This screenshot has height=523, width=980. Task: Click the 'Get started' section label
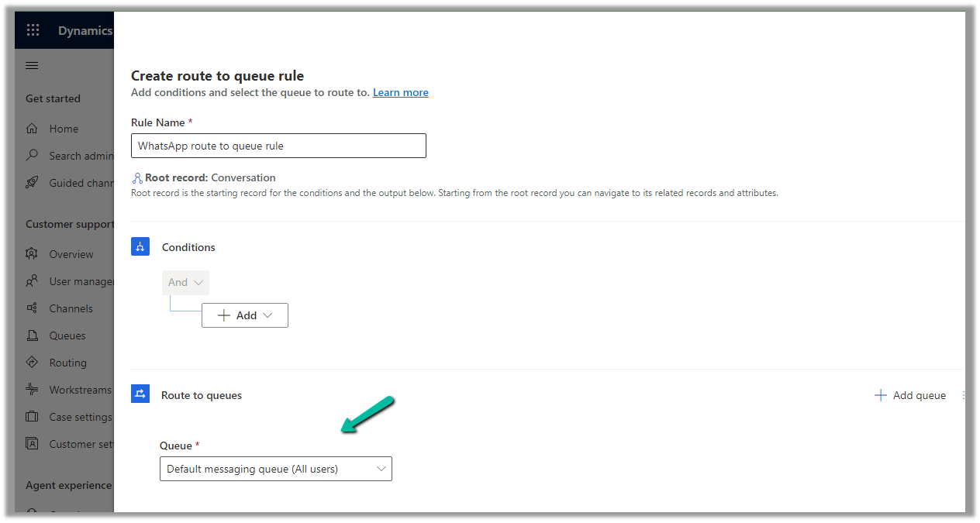tap(53, 98)
